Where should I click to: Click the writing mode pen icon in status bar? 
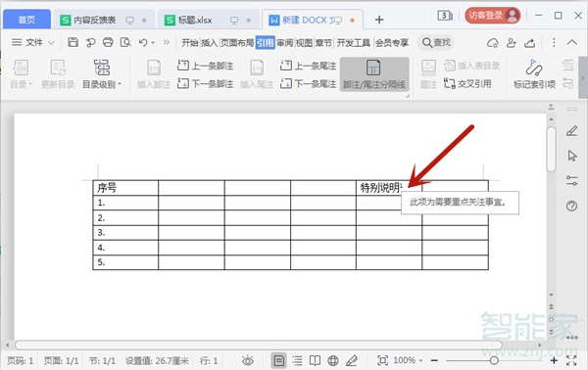click(x=352, y=360)
